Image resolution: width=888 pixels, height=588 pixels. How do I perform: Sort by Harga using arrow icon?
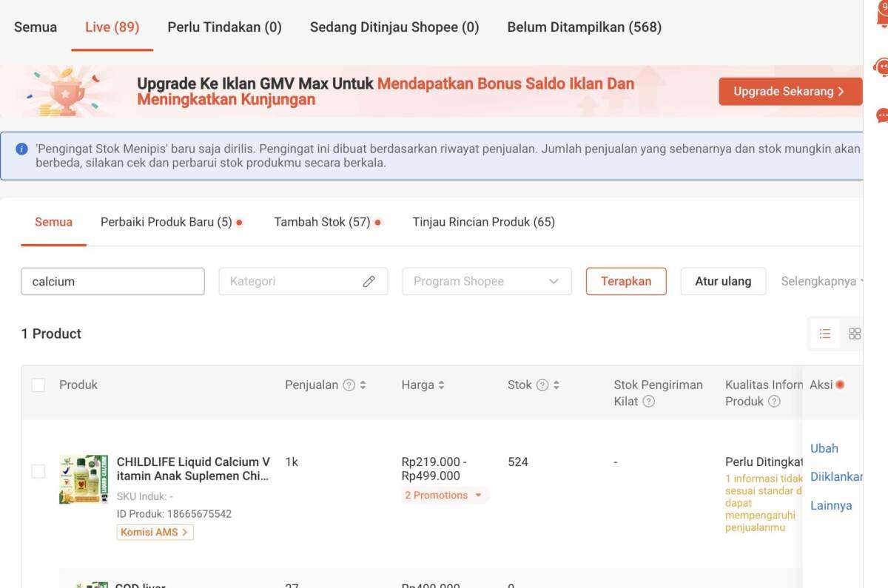tap(441, 385)
